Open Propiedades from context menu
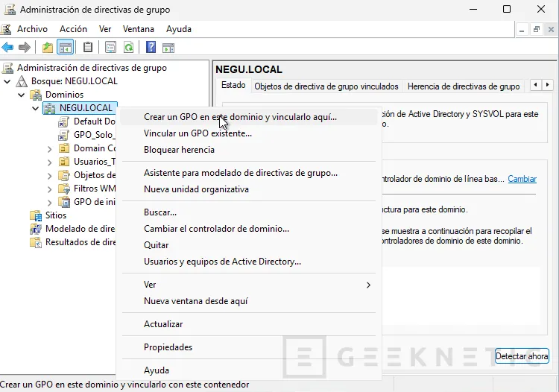Viewport: 559px width, 392px height. pyautogui.click(x=249, y=347)
